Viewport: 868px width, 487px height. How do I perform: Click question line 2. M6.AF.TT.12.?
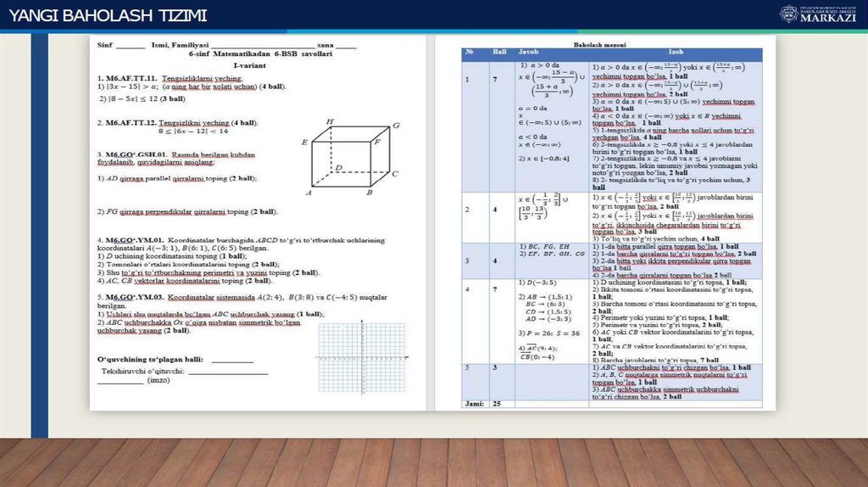coord(178,122)
